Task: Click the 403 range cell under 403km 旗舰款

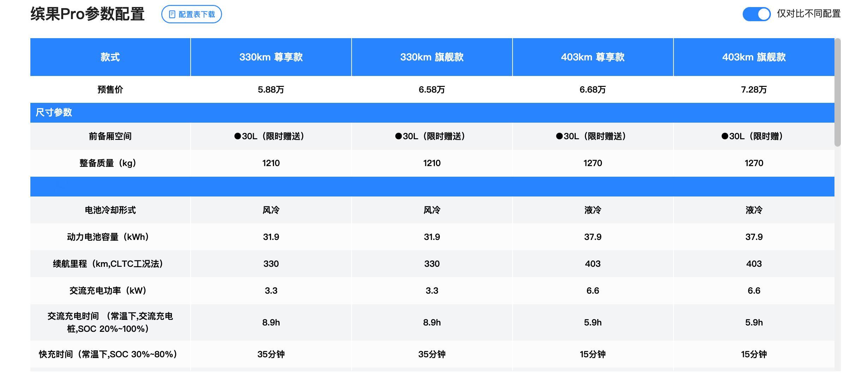Action: 754,264
